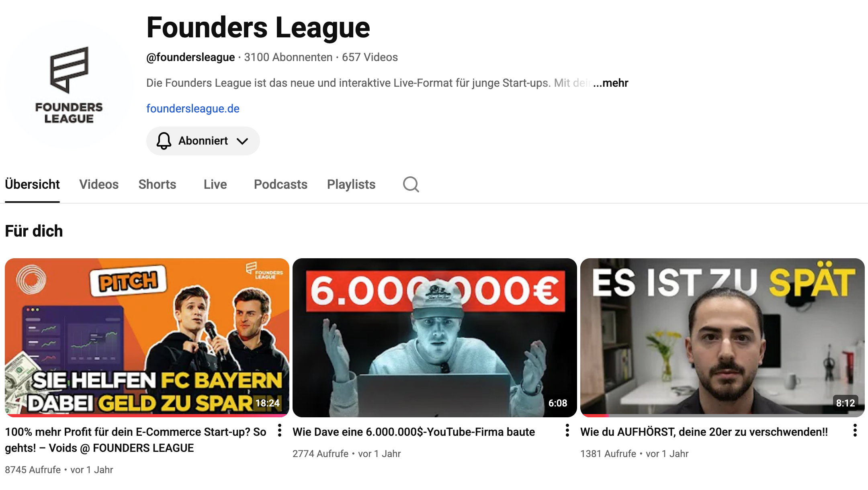The width and height of the screenshot is (868, 490).
Task: Click the Founders League channel avatar
Action: 69,84
